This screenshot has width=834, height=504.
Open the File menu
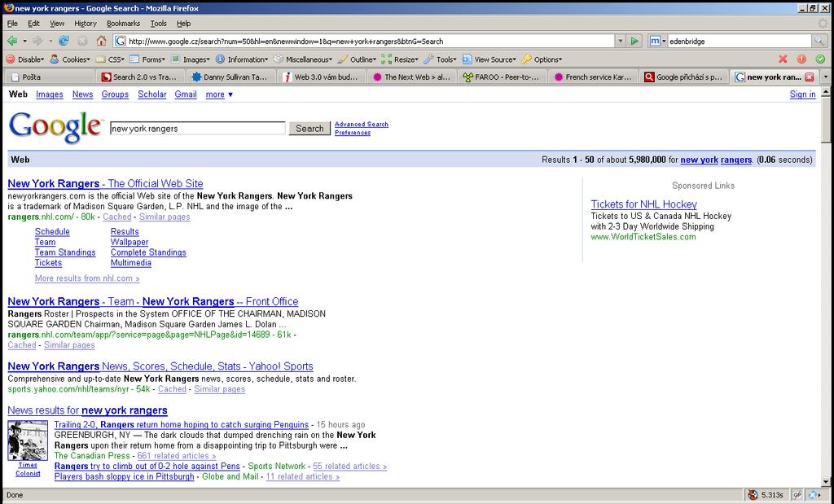click(x=12, y=24)
